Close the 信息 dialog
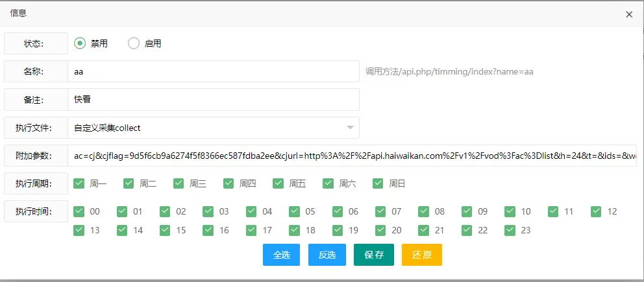644x282 pixels. 628,14
